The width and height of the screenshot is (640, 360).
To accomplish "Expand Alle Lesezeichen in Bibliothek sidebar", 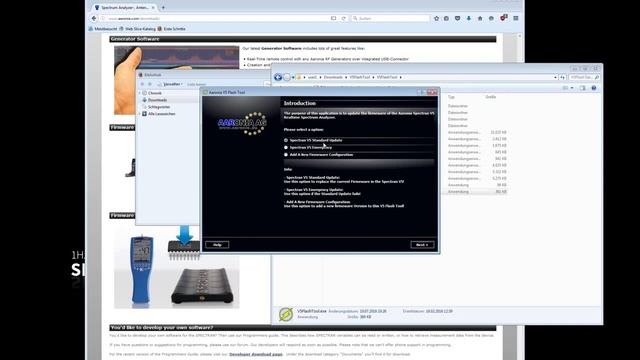I will click(x=139, y=114).
